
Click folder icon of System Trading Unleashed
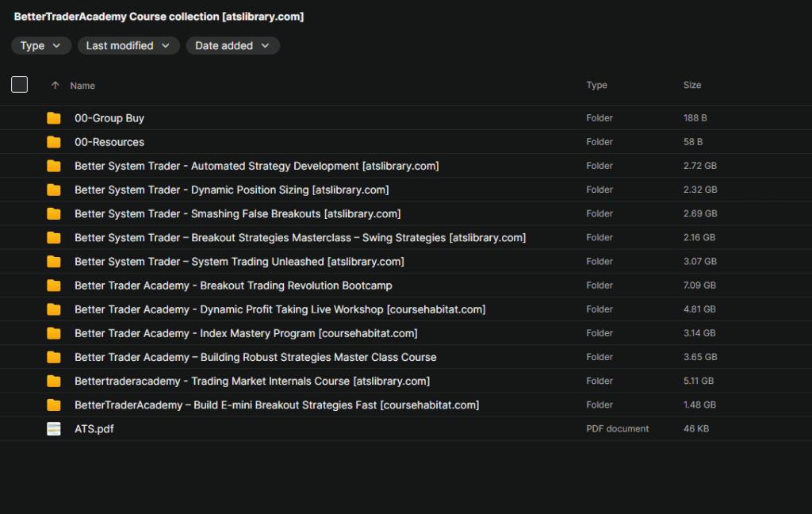point(54,262)
